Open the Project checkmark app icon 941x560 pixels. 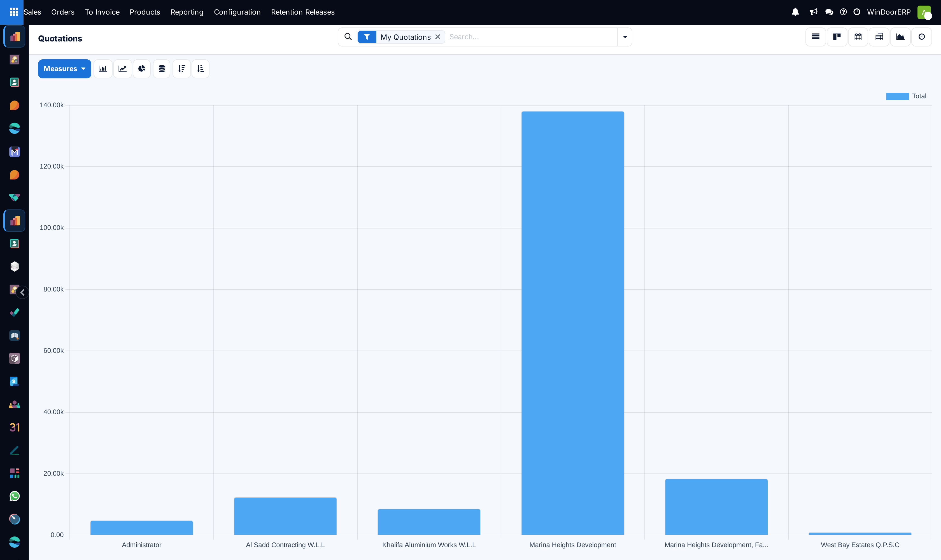coord(14,312)
